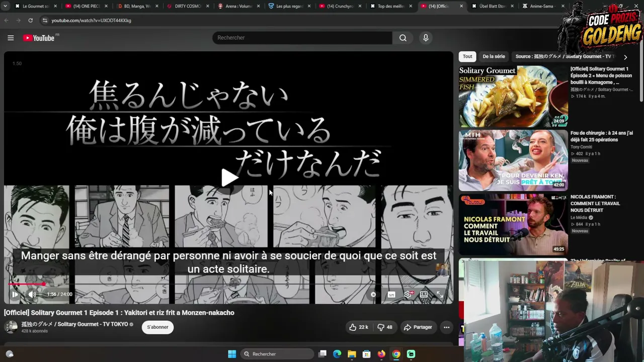644x362 pixels.
Task: Subscribe with the S'abonner button
Action: (x=158, y=327)
